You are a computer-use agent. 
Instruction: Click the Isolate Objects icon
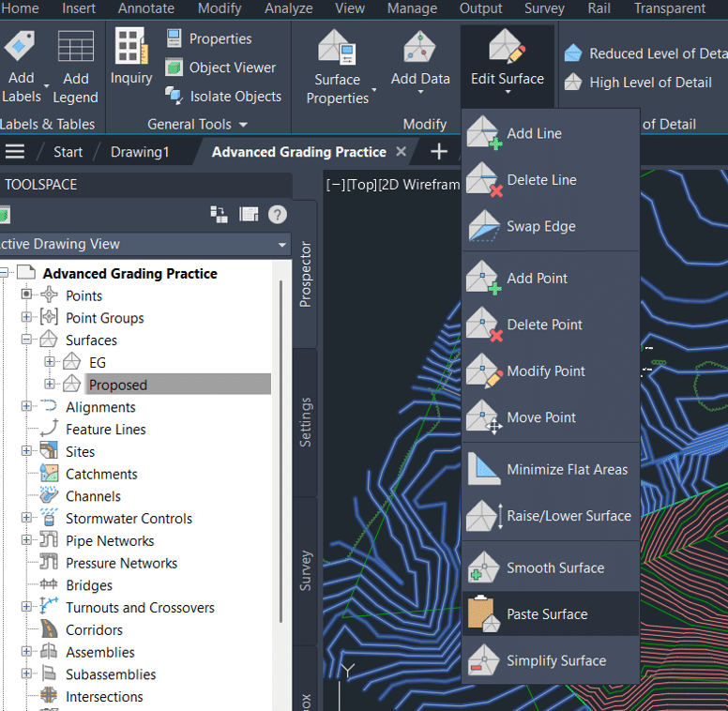(174, 96)
